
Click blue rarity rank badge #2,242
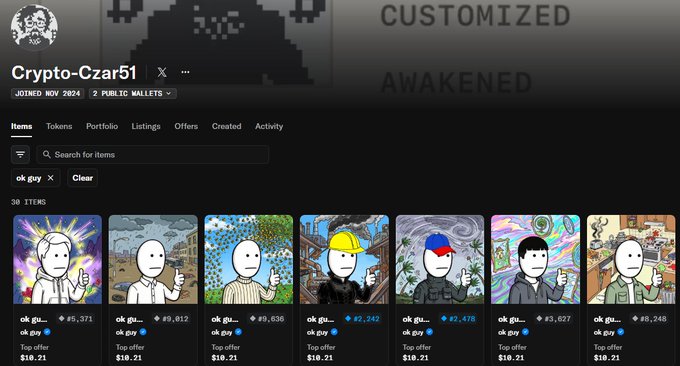pyautogui.click(x=363, y=319)
